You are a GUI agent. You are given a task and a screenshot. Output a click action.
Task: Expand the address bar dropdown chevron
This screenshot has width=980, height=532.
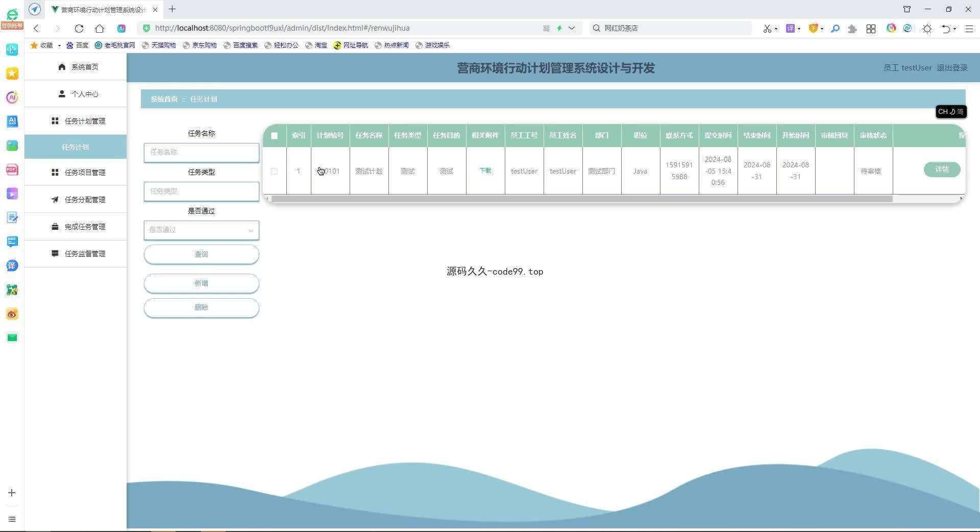pyautogui.click(x=572, y=29)
